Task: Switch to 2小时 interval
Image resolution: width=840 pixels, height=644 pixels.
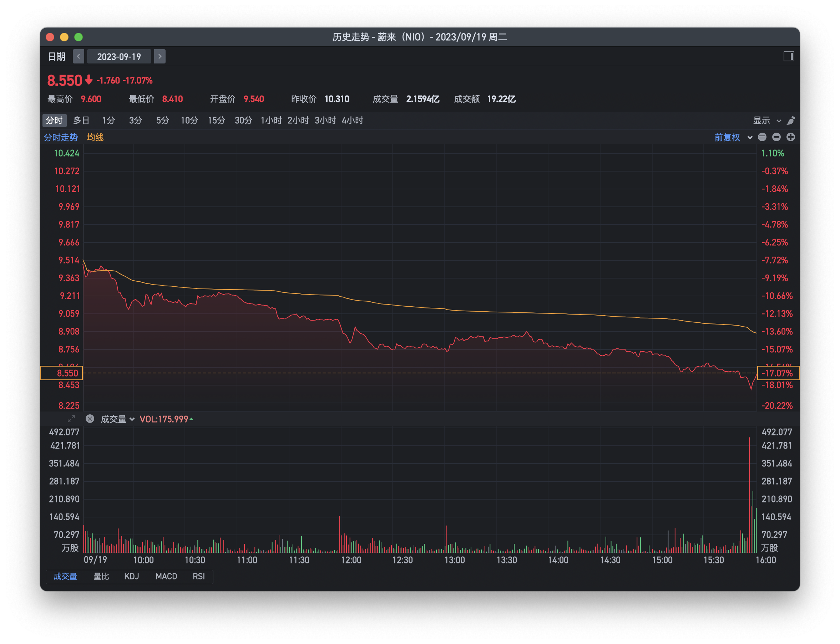Action: (x=298, y=121)
